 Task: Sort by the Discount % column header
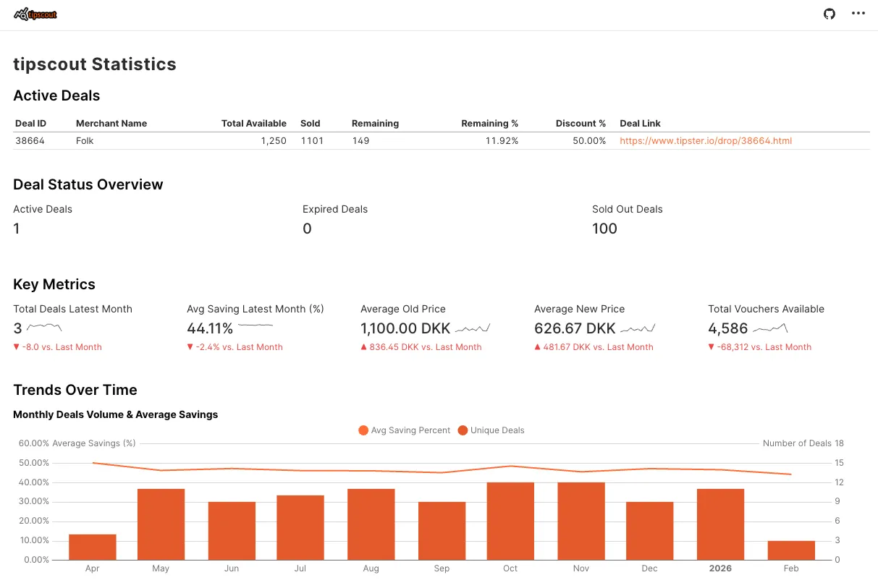pos(581,123)
